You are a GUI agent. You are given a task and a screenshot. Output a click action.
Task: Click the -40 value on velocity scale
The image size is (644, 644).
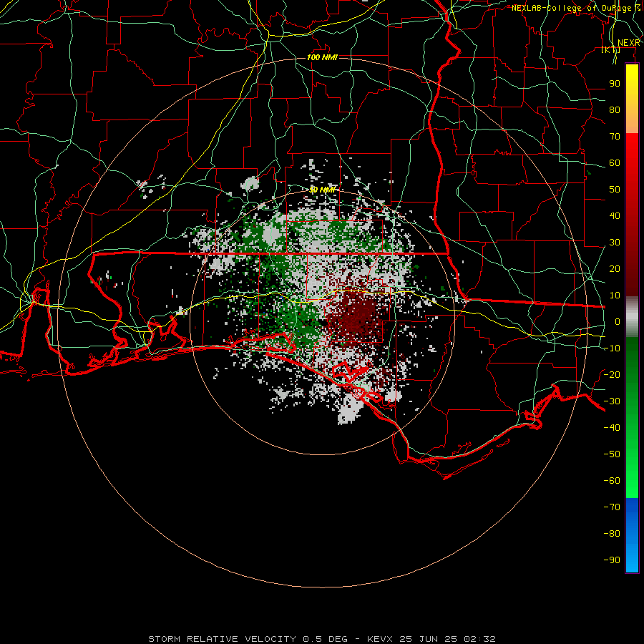[x=612, y=428]
